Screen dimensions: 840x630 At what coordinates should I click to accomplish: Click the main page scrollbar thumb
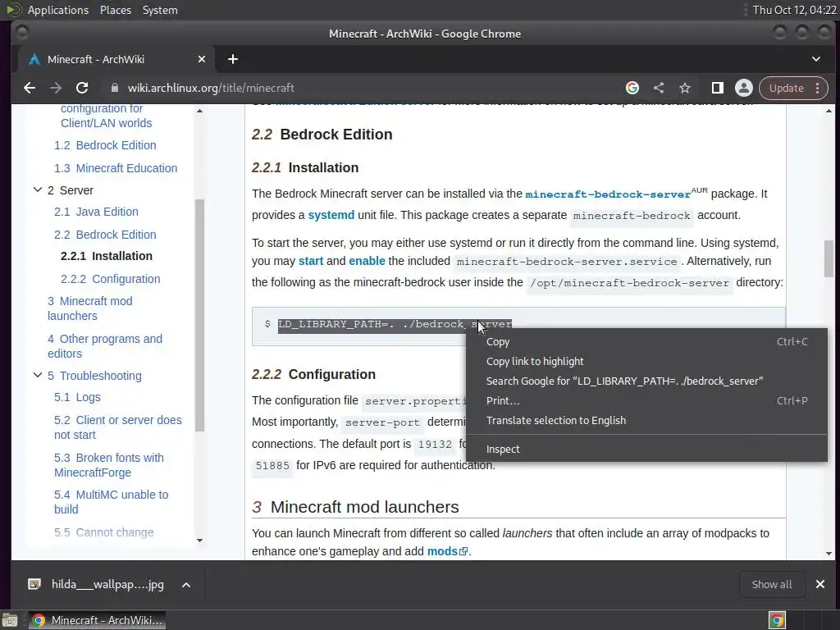coord(829,258)
